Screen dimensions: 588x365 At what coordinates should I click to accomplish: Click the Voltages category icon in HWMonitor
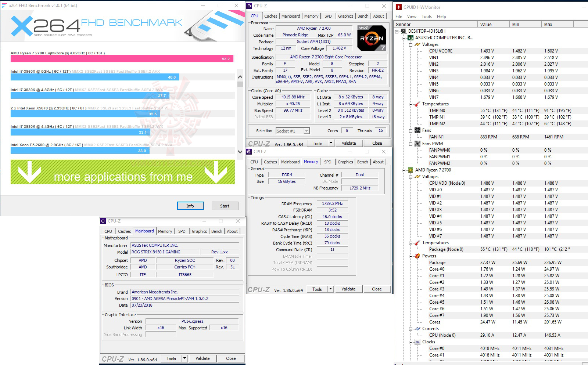pos(417,44)
